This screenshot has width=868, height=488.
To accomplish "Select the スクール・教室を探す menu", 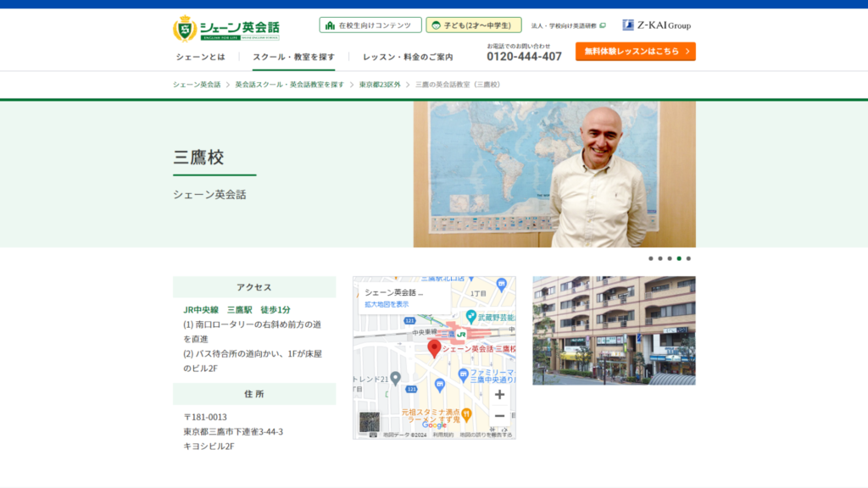I will pos(293,57).
